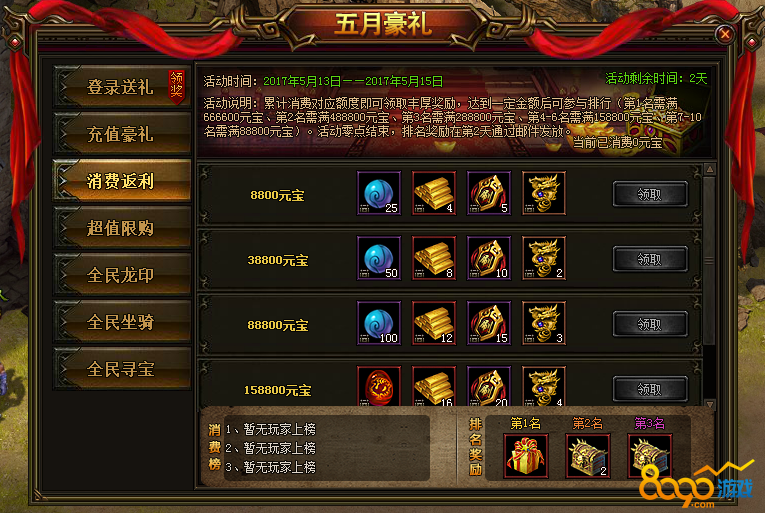The image size is (765, 513).
Task: Open the 登录送礼 tab
Action: (122, 87)
